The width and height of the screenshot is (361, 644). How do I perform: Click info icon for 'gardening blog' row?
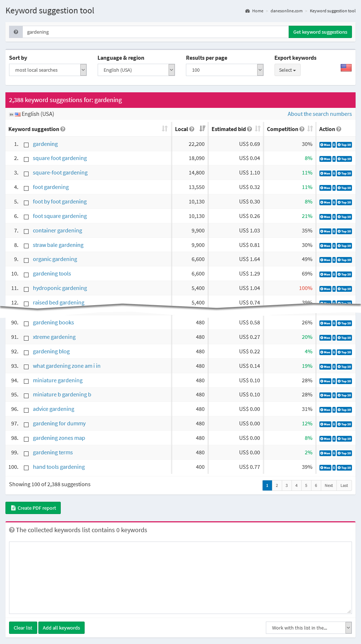pyautogui.click(x=334, y=352)
